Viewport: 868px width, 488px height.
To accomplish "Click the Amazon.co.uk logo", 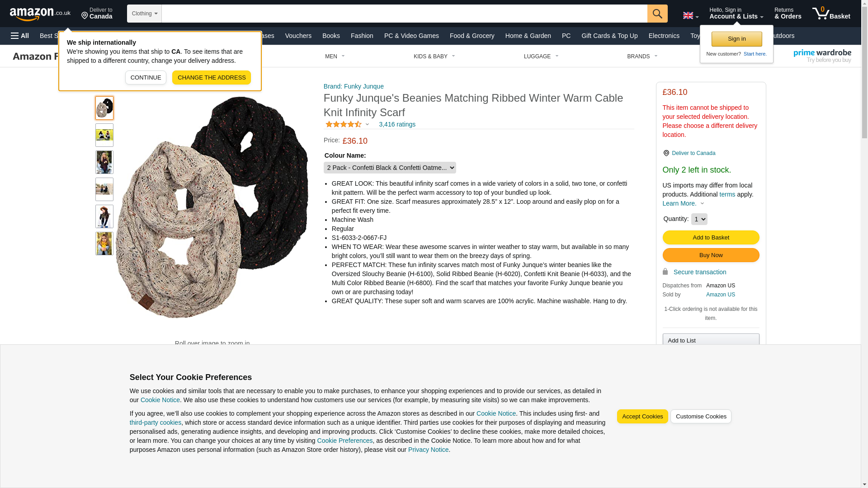I will pos(40,14).
